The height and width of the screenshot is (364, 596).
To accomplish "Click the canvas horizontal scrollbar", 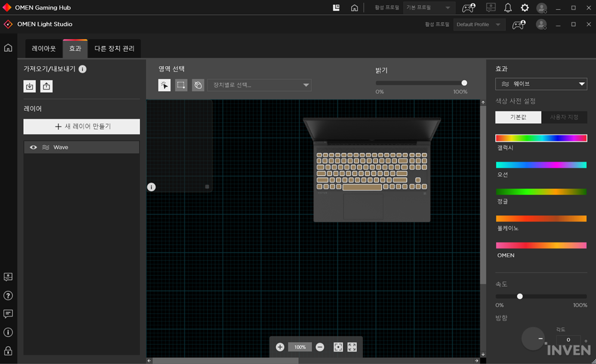I will (x=225, y=360).
